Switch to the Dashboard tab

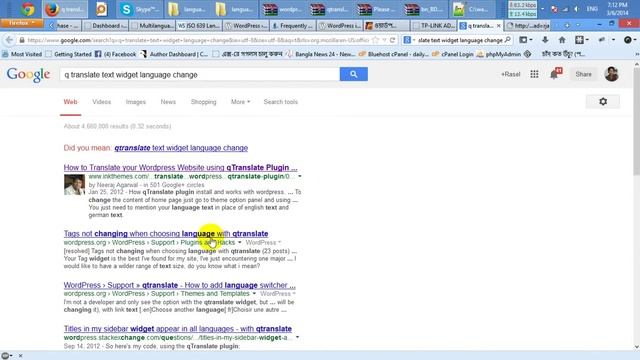(x=106, y=26)
